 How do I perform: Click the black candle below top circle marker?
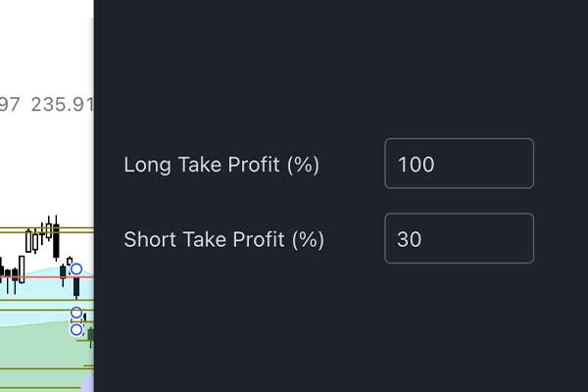pyautogui.click(x=76, y=287)
